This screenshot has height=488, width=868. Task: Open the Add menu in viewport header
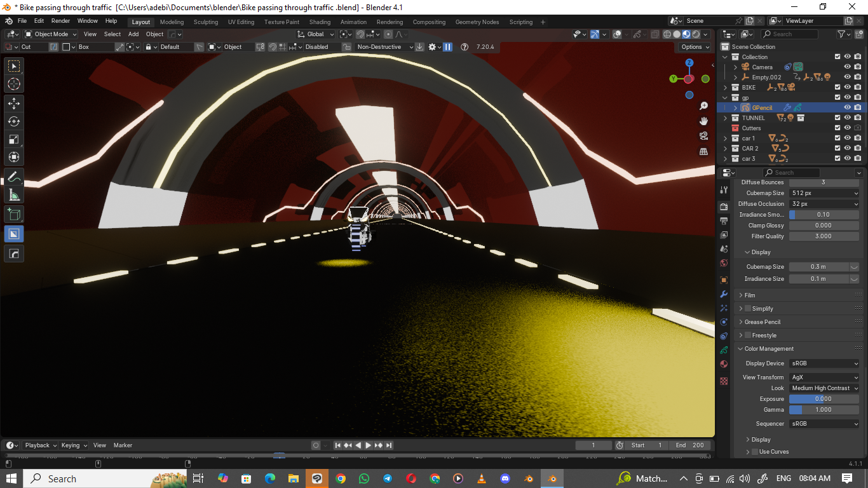tap(133, 34)
